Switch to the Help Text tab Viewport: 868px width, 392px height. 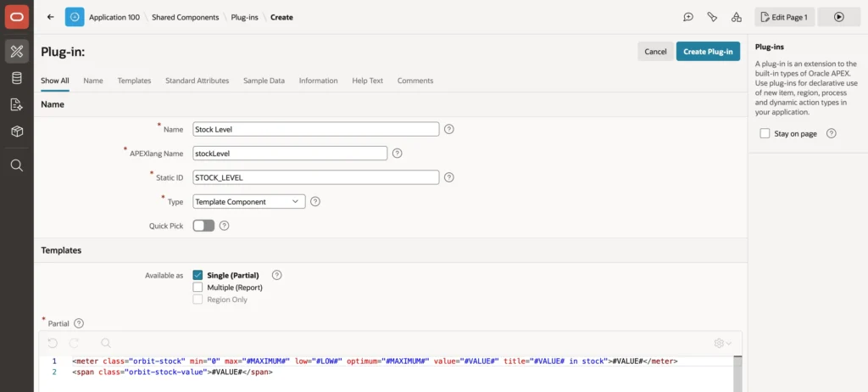[368, 81]
